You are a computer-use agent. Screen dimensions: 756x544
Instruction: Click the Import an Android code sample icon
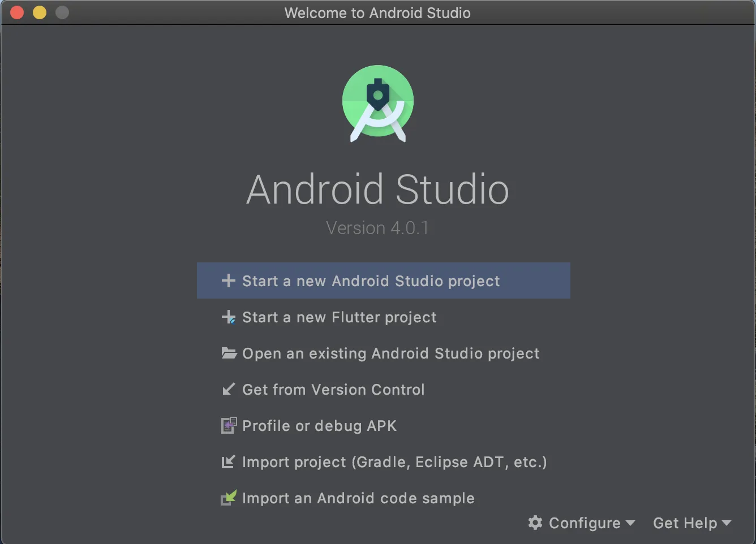point(229,498)
